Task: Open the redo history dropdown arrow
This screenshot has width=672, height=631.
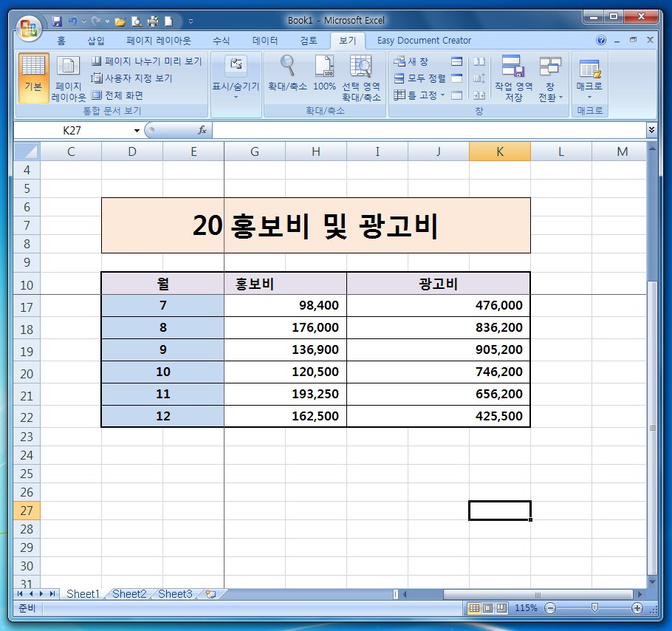Action: tap(107, 21)
